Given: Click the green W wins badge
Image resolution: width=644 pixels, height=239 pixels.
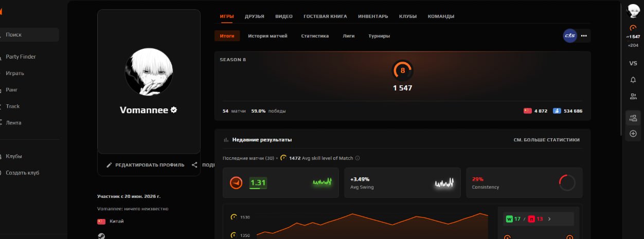Looking at the screenshot, I should coord(510,218).
